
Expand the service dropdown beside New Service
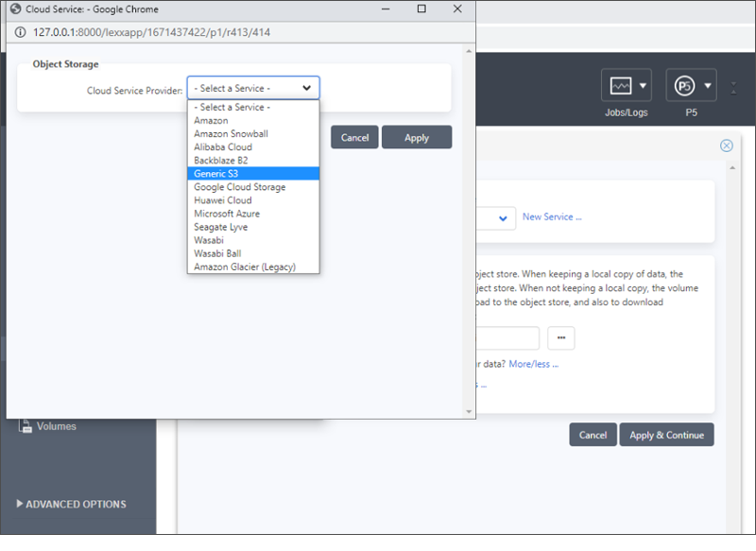[503, 218]
